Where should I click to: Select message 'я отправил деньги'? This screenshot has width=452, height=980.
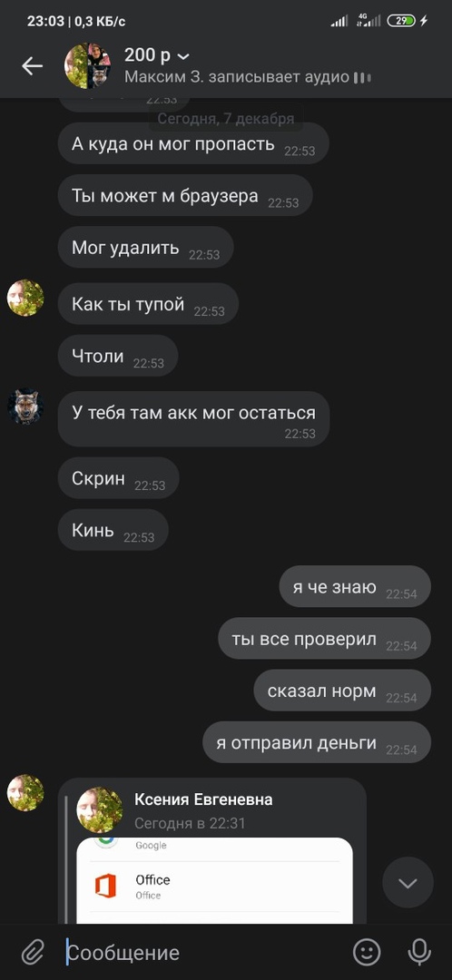317,742
